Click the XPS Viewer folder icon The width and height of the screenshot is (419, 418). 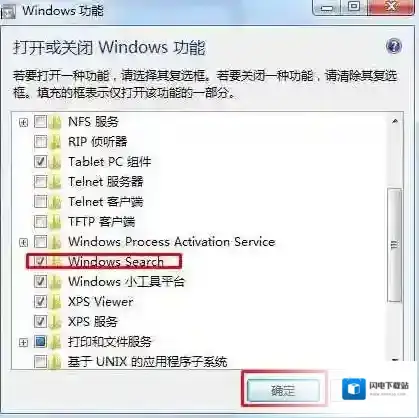coord(55,302)
